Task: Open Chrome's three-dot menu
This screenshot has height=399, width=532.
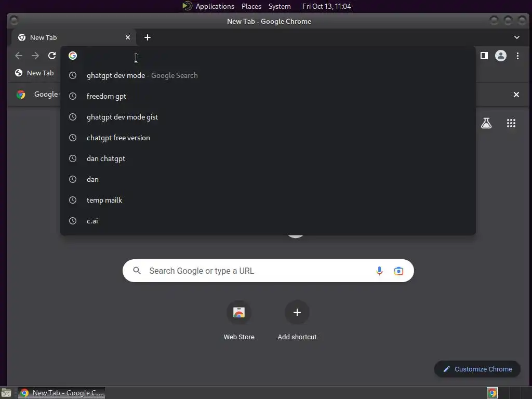Action: pyautogui.click(x=518, y=56)
